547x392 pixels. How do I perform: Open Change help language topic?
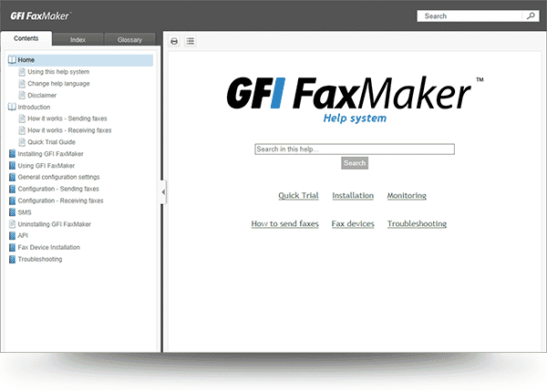tap(58, 84)
